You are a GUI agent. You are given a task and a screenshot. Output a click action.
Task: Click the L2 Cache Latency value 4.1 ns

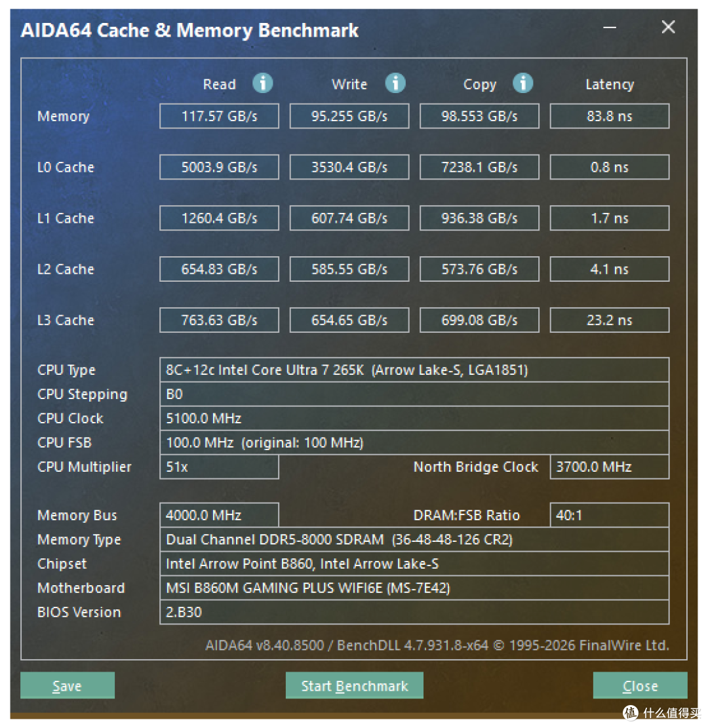[x=610, y=269]
